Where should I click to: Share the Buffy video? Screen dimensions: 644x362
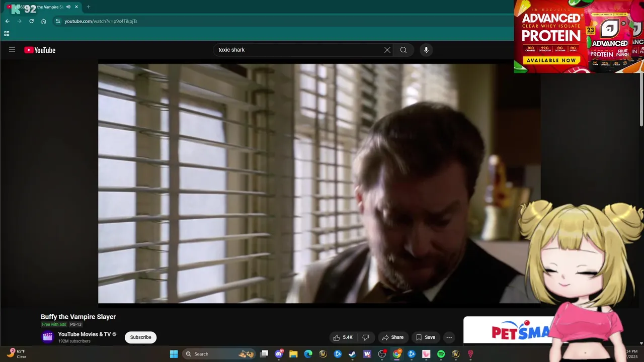(392, 337)
